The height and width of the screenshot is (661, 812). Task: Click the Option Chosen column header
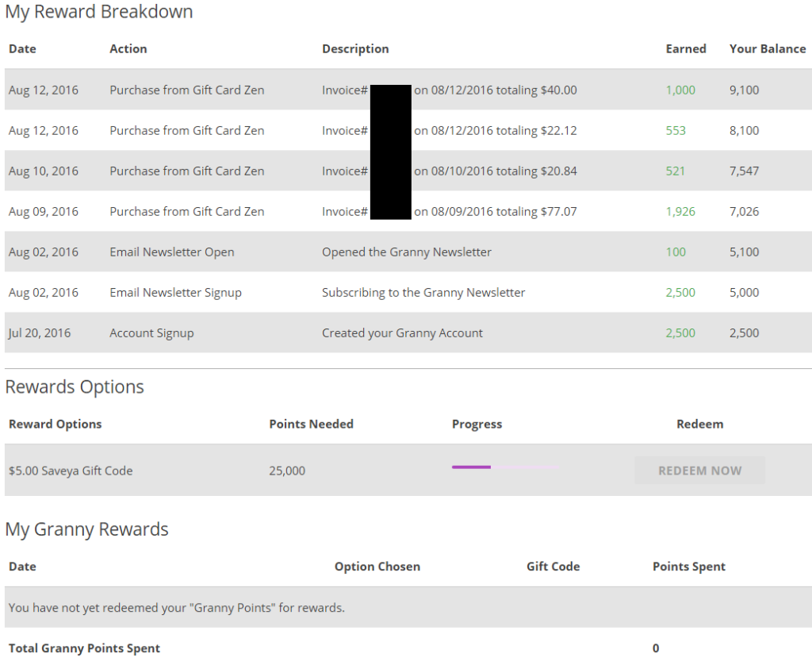(x=377, y=567)
